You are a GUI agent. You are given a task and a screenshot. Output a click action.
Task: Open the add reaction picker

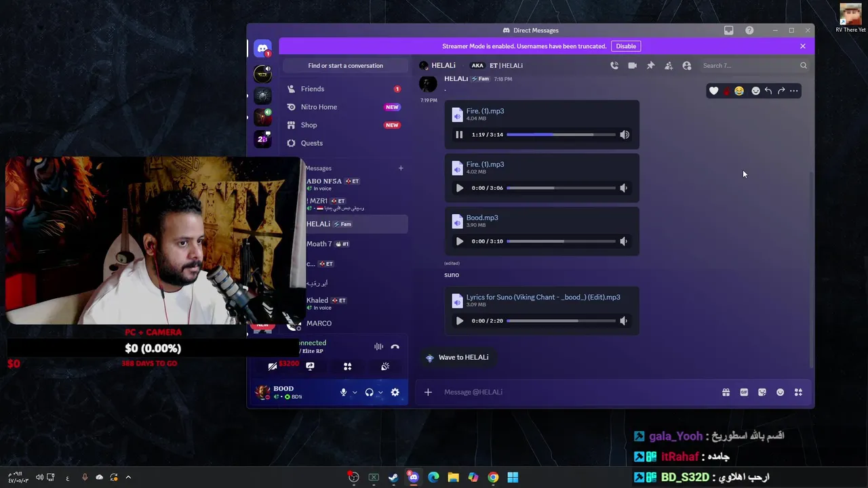(755, 91)
